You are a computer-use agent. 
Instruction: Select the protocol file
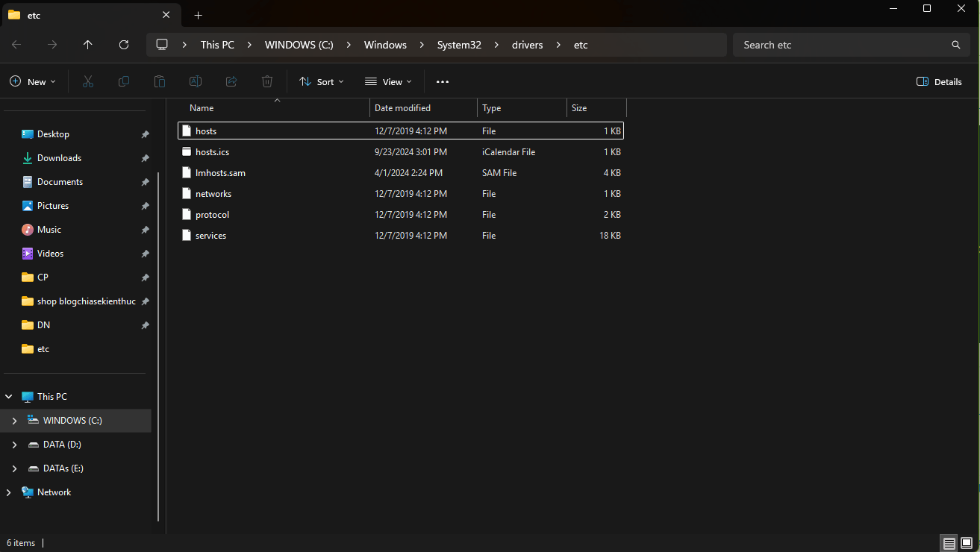(401, 214)
